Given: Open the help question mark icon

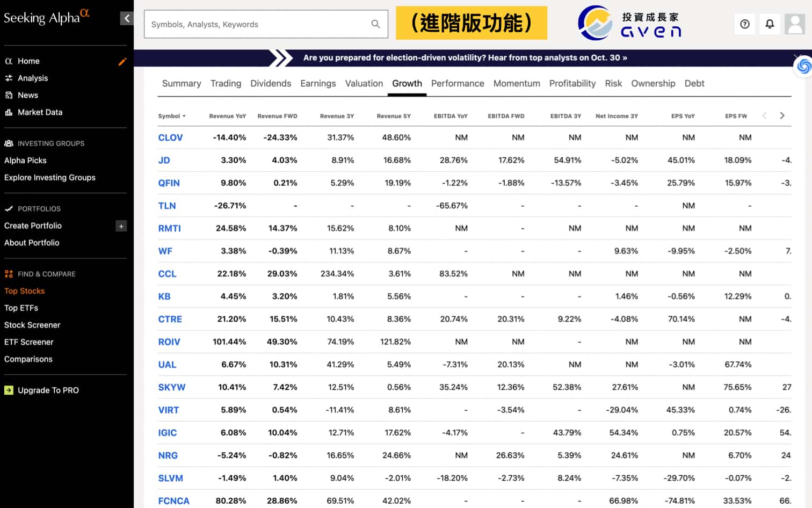Looking at the screenshot, I should click(x=744, y=24).
